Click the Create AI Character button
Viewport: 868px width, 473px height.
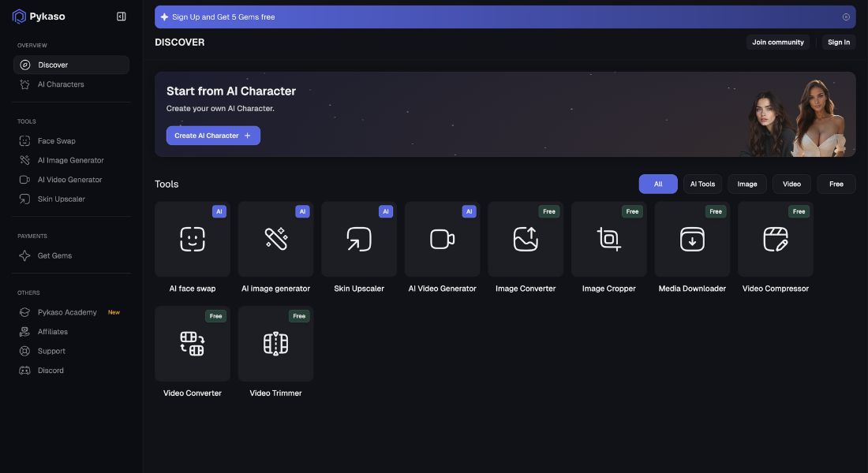click(x=213, y=136)
